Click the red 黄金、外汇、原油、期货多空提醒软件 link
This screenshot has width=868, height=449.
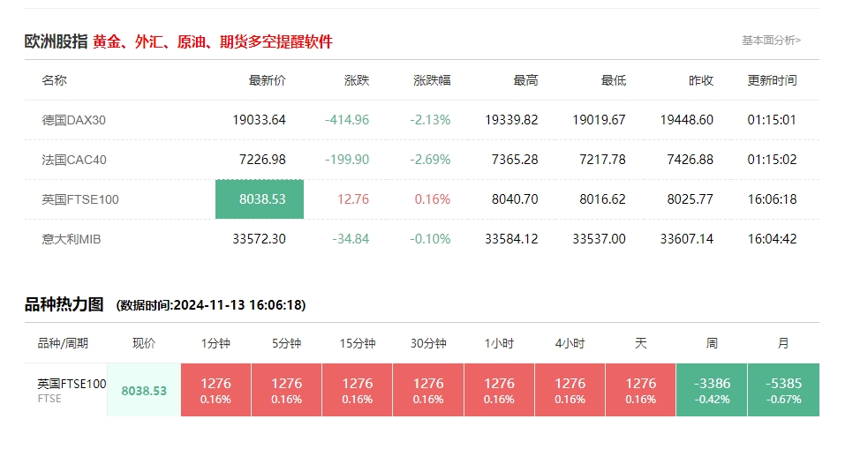click(x=212, y=41)
